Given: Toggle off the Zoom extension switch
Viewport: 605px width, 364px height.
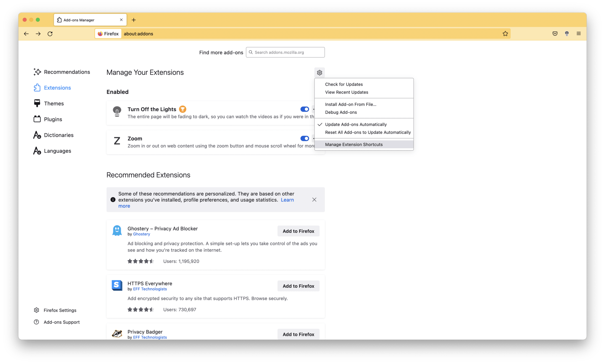Looking at the screenshot, I should 305,139.
